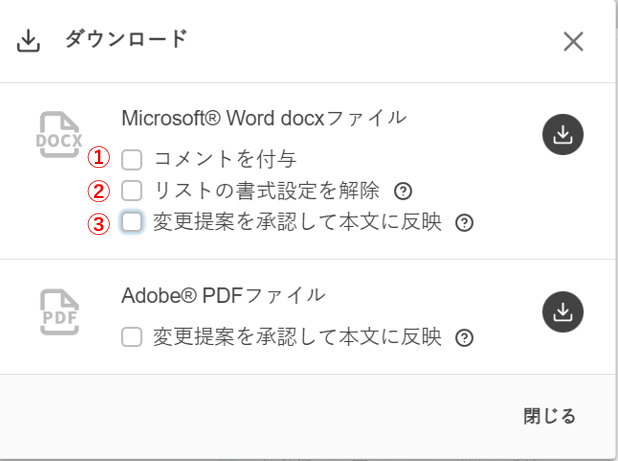This screenshot has width=618, height=461.
Task: Tick the リストの書式設定を解除 checkbox
Action: coord(132,190)
